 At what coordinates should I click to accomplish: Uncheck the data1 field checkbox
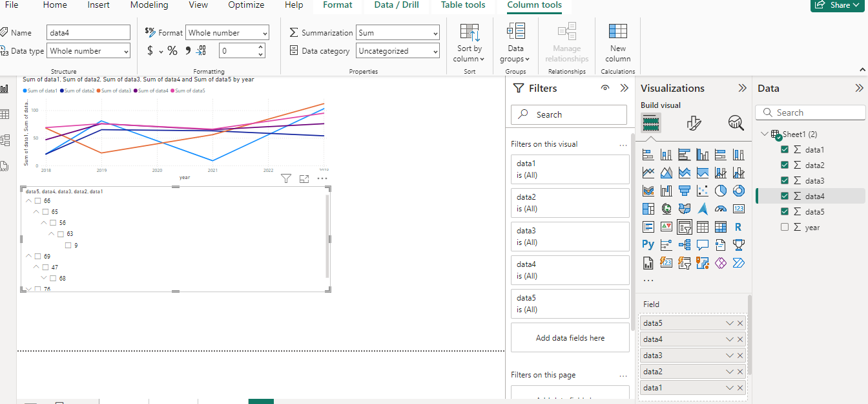(785, 149)
